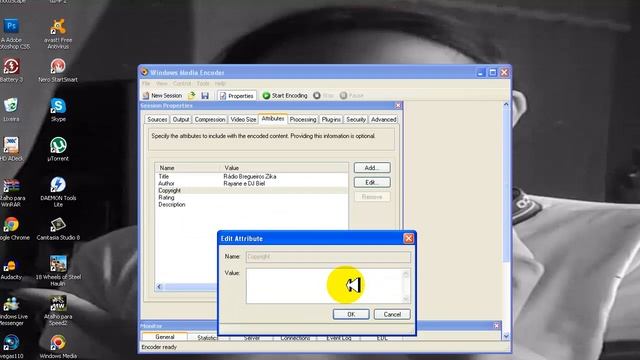Screen dimensions: 640x360
Task: Click the New Session toolbar button
Action: coord(162,96)
